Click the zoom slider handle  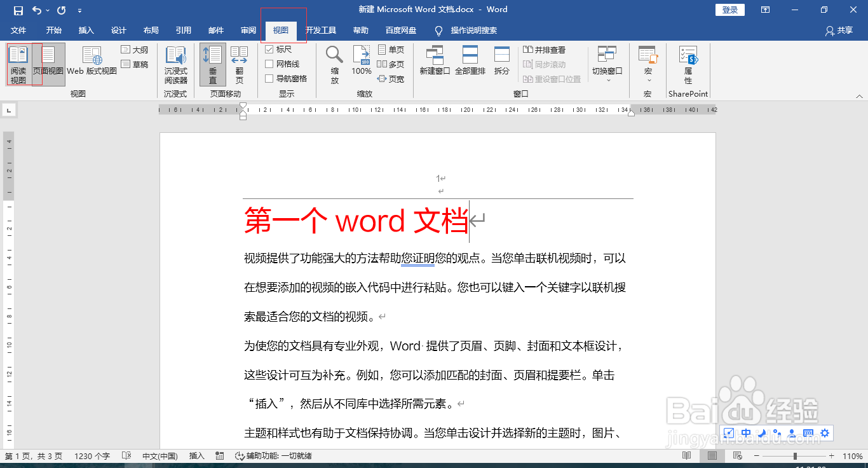coord(795,456)
